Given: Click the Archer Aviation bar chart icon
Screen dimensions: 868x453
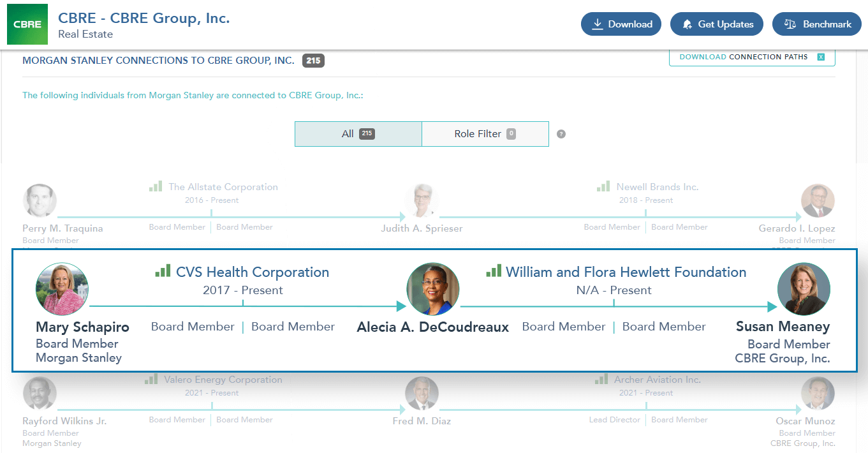Looking at the screenshot, I should (601, 380).
